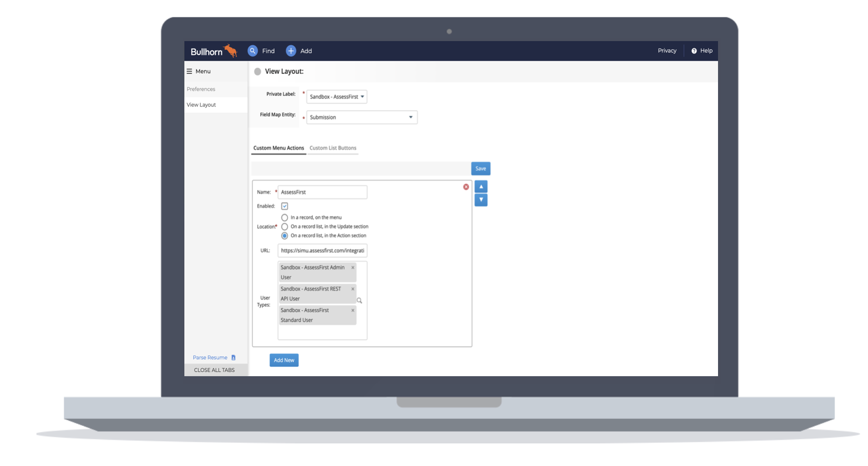Remove Sandbox - AssessFirst Admin User tag
Screen dimensions: 868x466
coord(353,267)
